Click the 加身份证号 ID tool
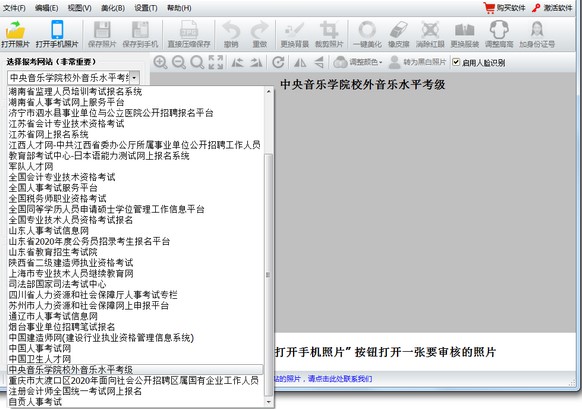This screenshot has height=409, width=582. 537,34
